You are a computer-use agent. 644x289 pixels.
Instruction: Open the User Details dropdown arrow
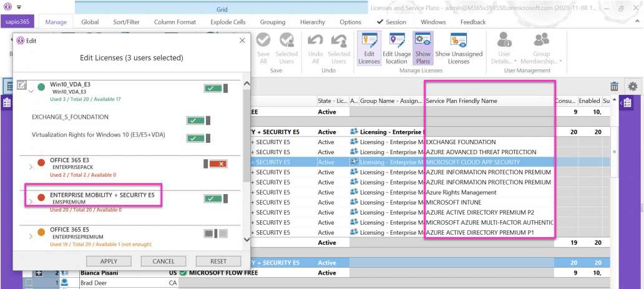point(515,62)
